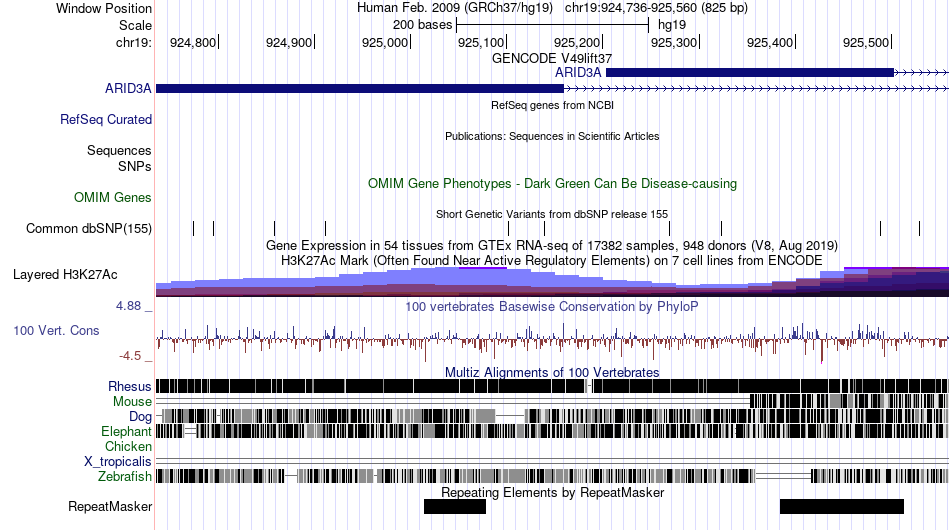950x530 pixels.
Task: Click the Multiz Alignments of 100 Vertebrates title
Action: 552,372
